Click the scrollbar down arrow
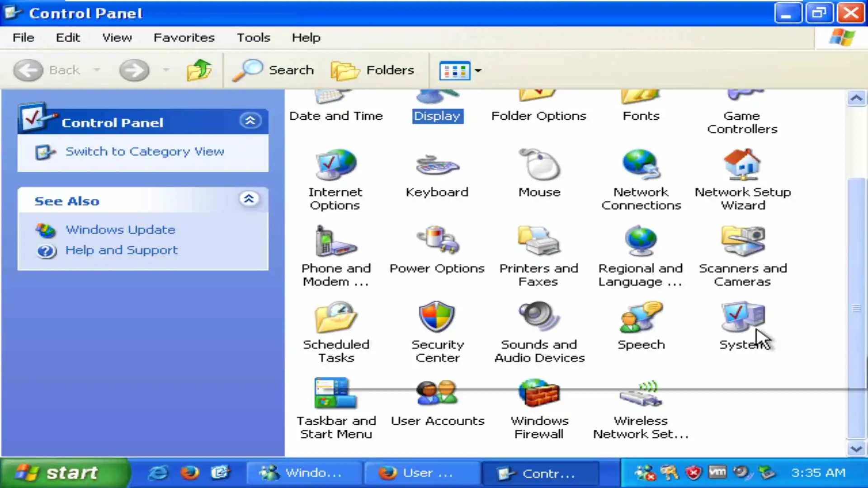The width and height of the screenshot is (868, 488). pyautogui.click(x=856, y=449)
